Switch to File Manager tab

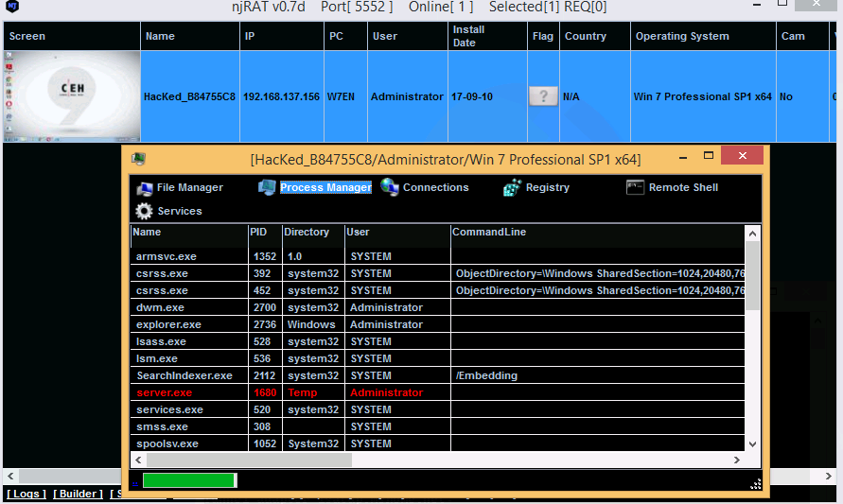tap(190, 187)
